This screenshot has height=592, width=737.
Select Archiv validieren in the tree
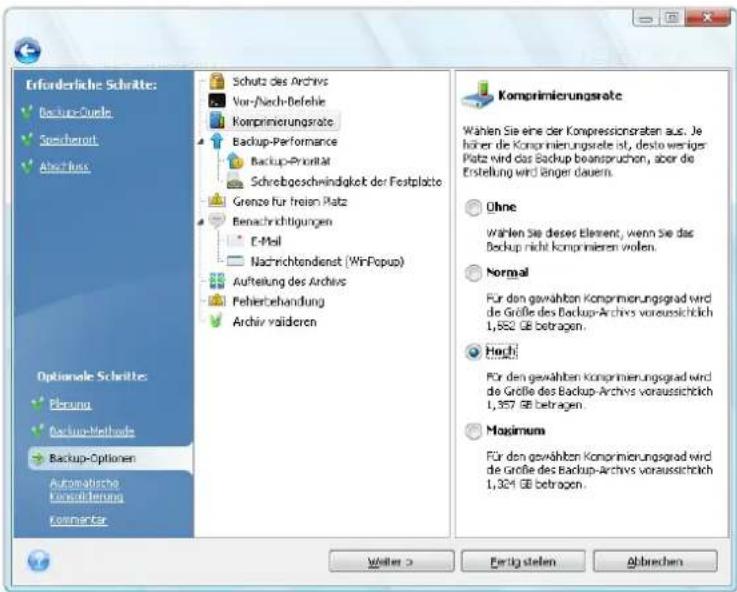pos(274,322)
